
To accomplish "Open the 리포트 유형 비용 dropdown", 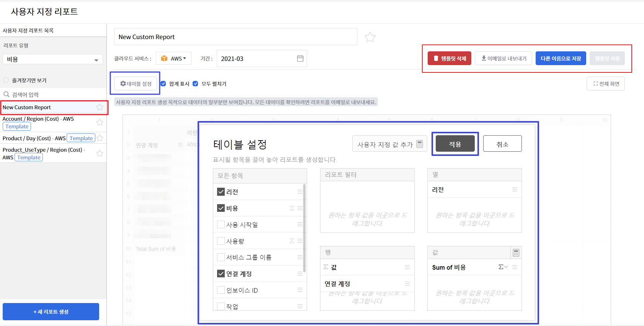I will click(53, 59).
